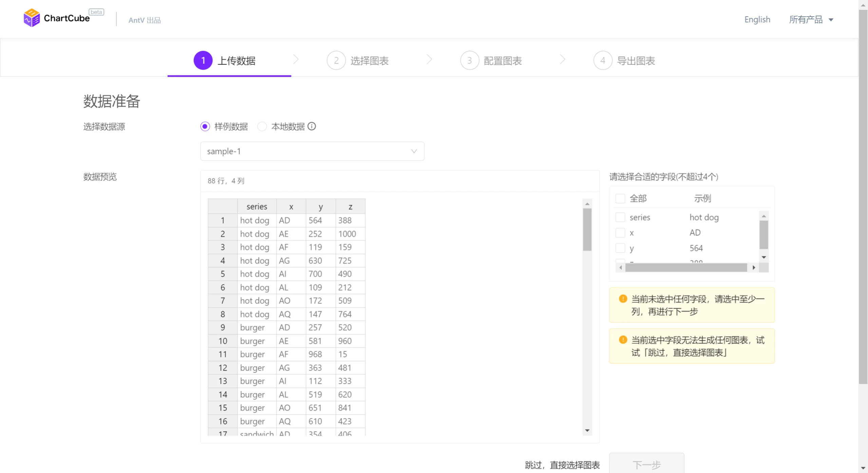This screenshot has height=473, width=868.
Task: Click row 9 burger AD data cell
Action: (x=285, y=327)
